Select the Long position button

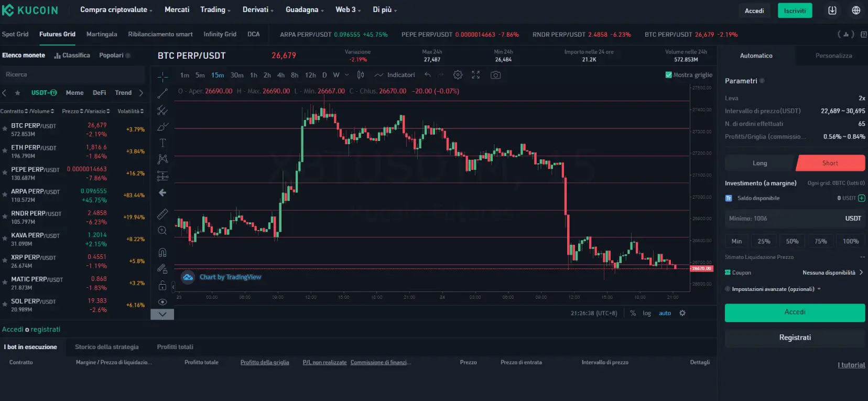click(760, 163)
